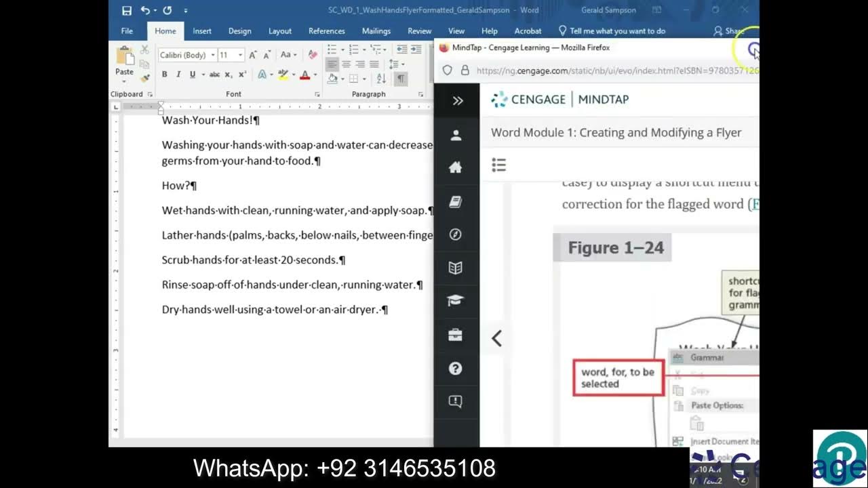Screen dimensions: 868x488
Task: Click Decrease Indent icon
Action: pos(401,49)
